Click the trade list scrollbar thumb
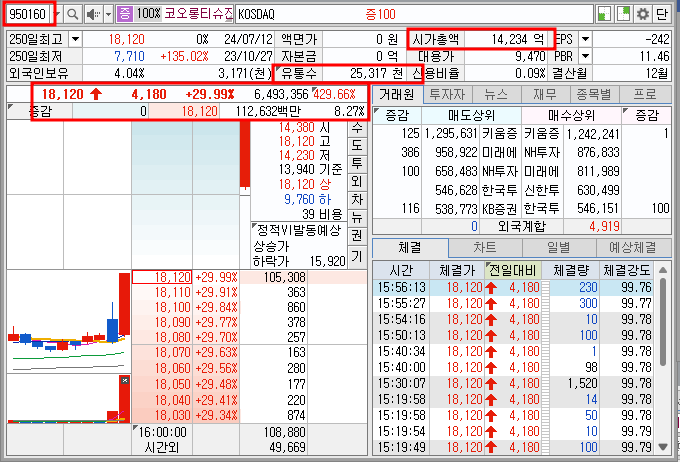Viewport: 680px width, 462px height. (x=663, y=323)
